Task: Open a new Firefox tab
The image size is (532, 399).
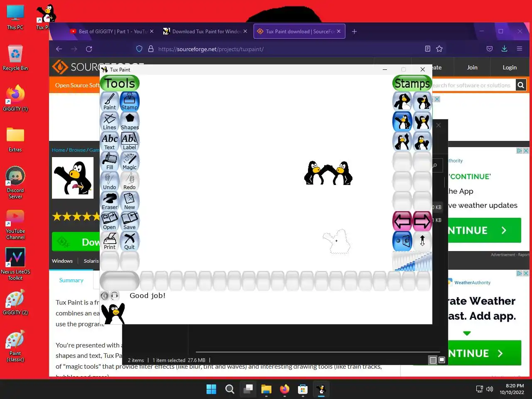Action: (355, 31)
